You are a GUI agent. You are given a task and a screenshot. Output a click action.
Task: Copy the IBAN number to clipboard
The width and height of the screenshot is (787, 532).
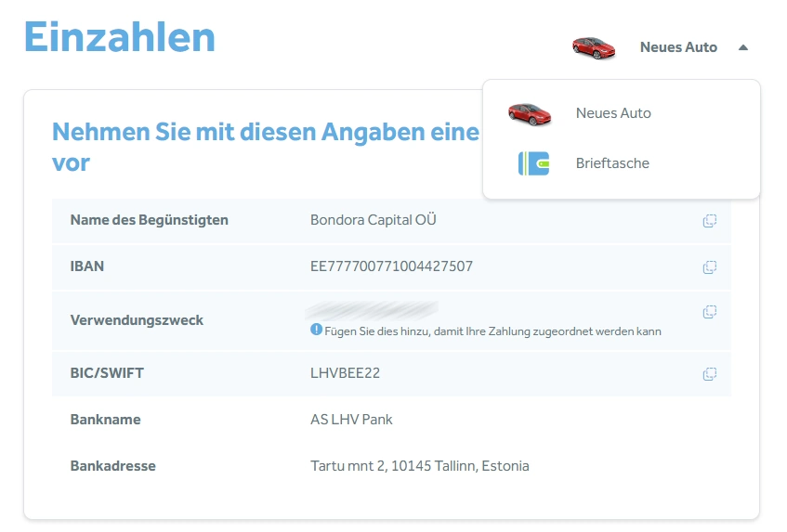point(709,267)
